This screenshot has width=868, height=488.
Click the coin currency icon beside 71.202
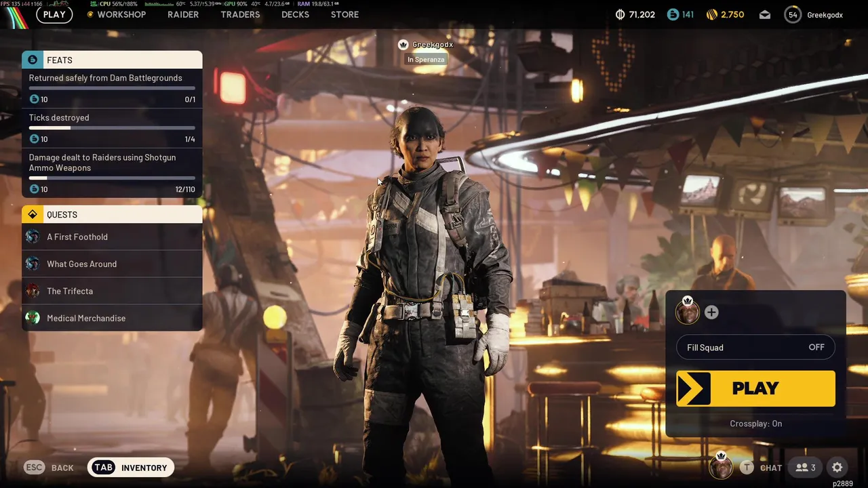[620, 14]
